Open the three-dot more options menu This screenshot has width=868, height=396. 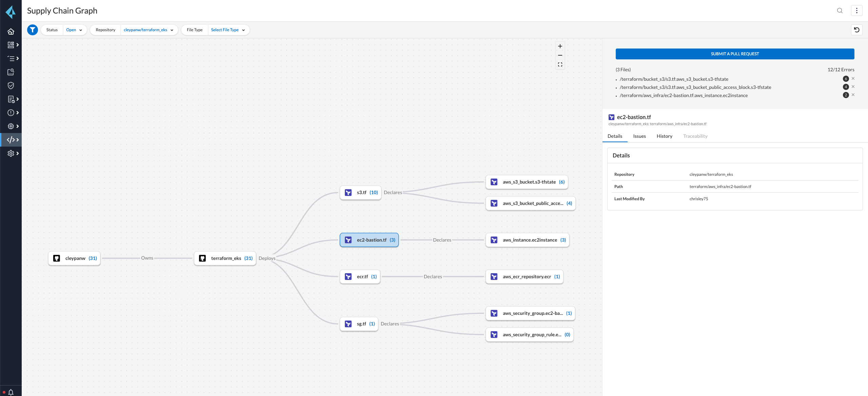(856, 11)
